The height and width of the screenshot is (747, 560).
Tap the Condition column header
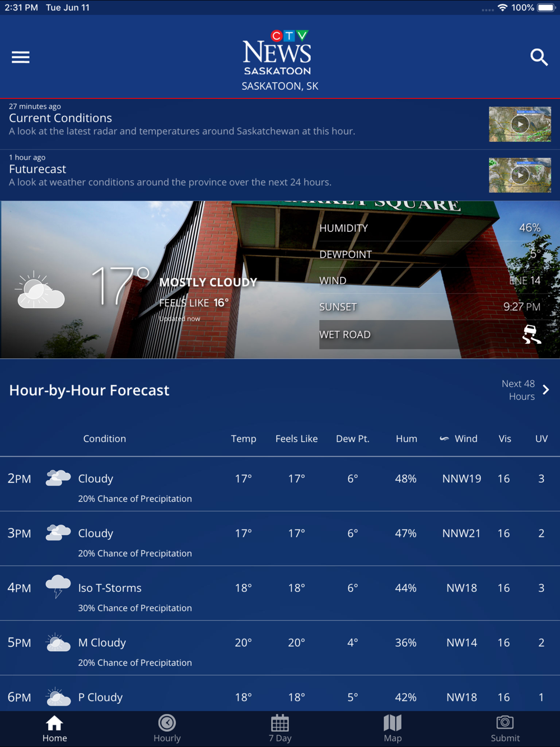click(x=105, y=438)
